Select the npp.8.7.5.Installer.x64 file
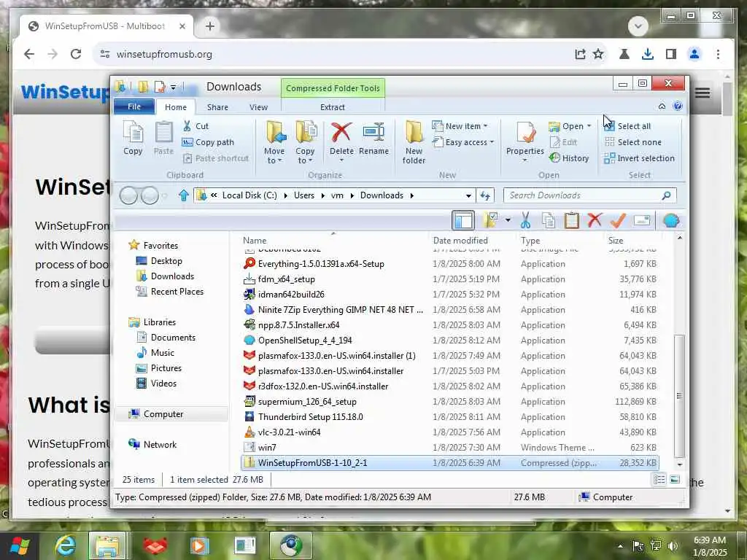The height and width of the screenshot is (560, 747). [298, 325]
